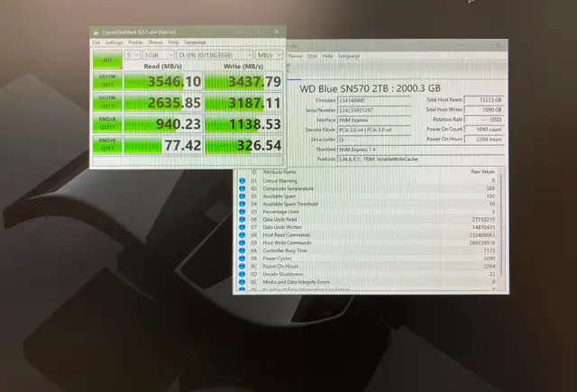Viewport: 577px width, 392px height.
Task: Click blue status icon for Unsafe Shutdowns
Action: coord(243,274)
